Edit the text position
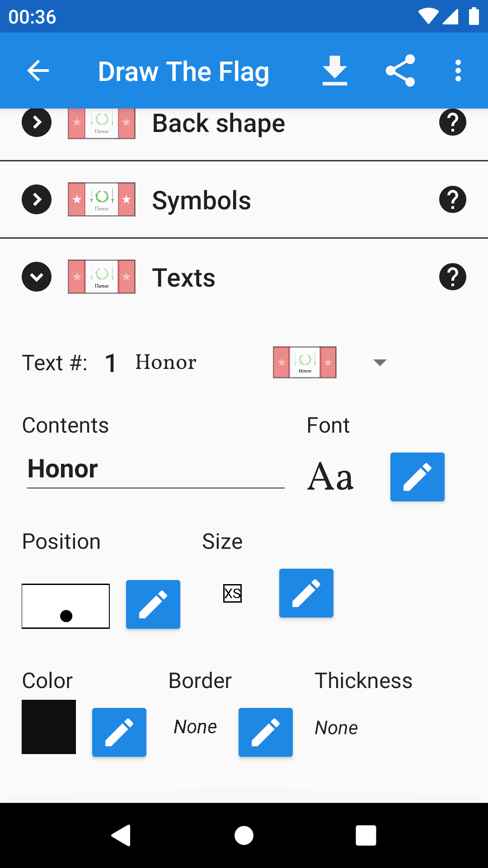The height and width of the screenshot is (868, 488). 153,604
